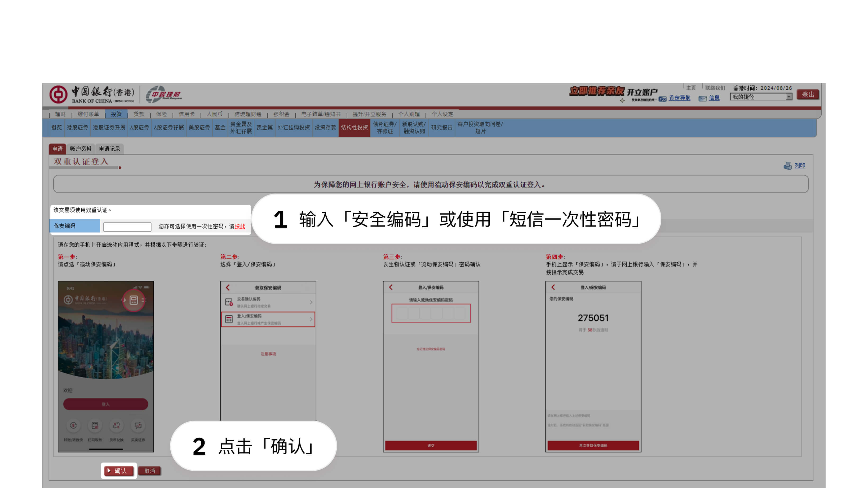
Task: Click the step four 275051 code screen image
Action: coord(594,367)
